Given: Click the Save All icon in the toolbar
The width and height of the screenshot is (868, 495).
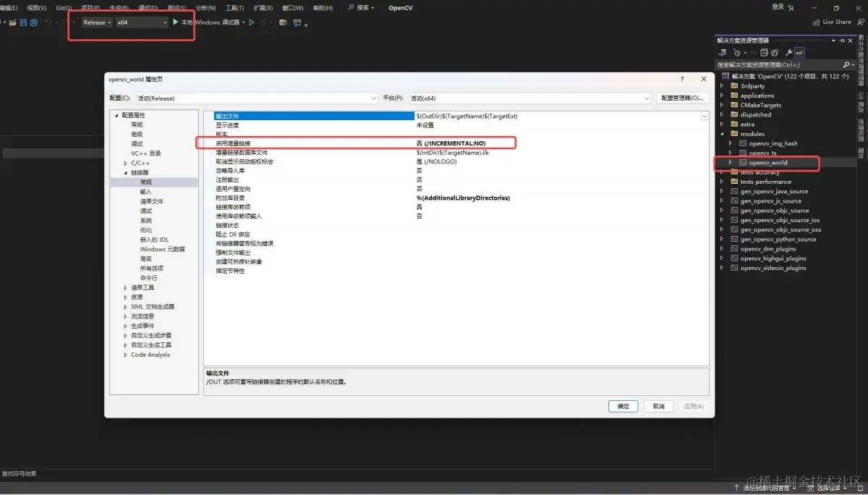Looking at the screenshot, I should point(34,22).
